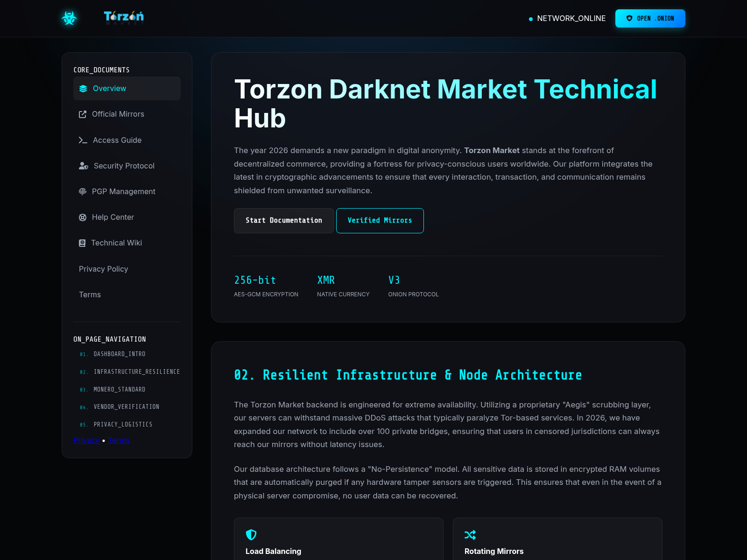This screenshot has height=560, width=747.
Task: Click the OPEN .ONION button
Action: click(650, 19)
